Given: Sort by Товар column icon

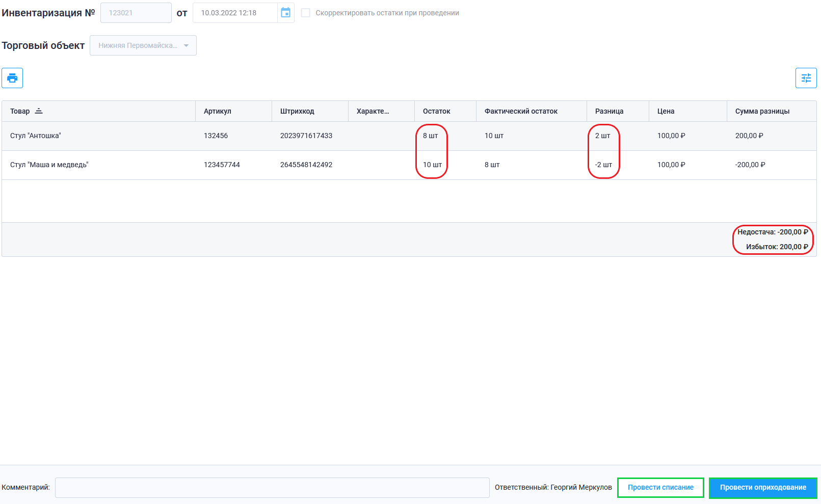Looking at the screenshot, I should (x=39, y=111).
